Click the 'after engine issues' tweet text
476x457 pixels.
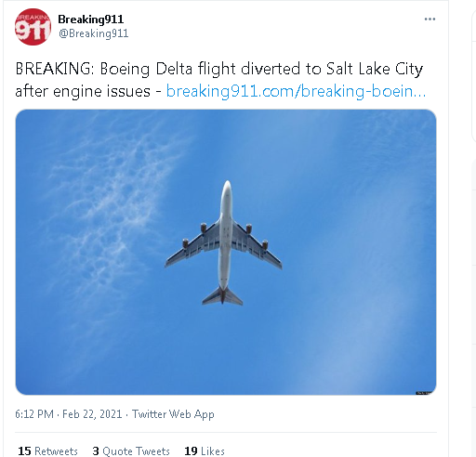click(83, 91)
